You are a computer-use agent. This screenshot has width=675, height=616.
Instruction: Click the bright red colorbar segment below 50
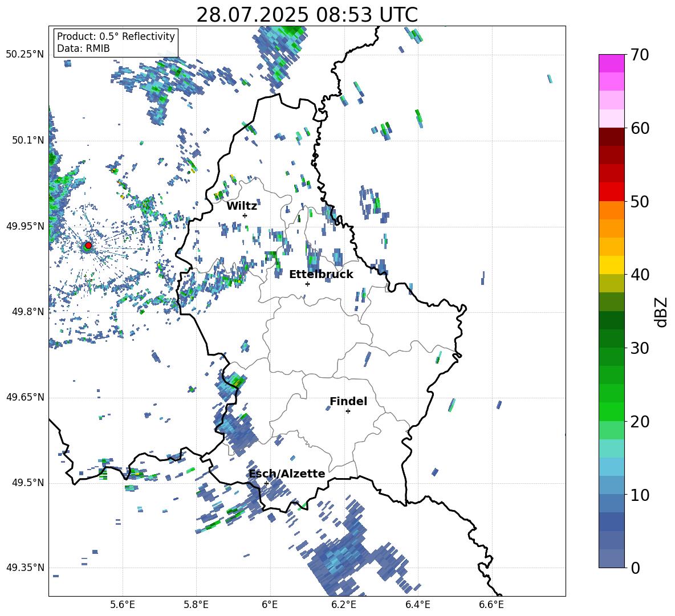pos(611,192)
